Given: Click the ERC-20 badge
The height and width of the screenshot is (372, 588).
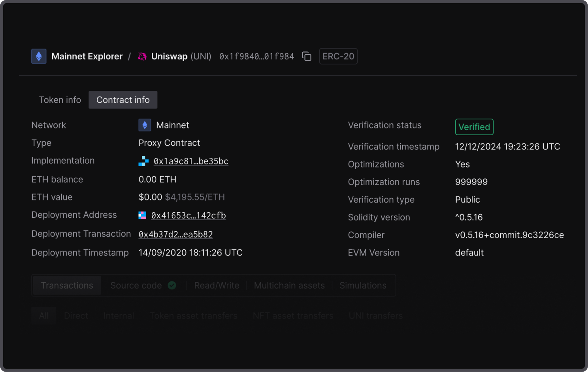Looking at the screenshot, I should 338,57.
